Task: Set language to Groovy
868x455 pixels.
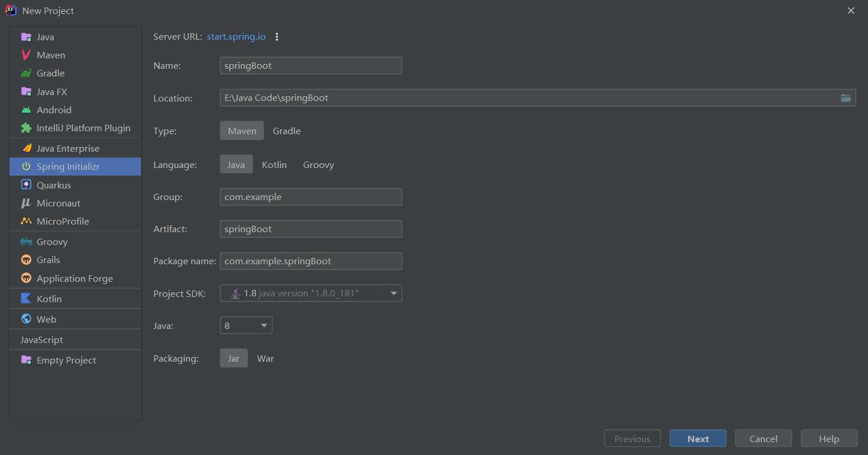Action: pos(318,164)
